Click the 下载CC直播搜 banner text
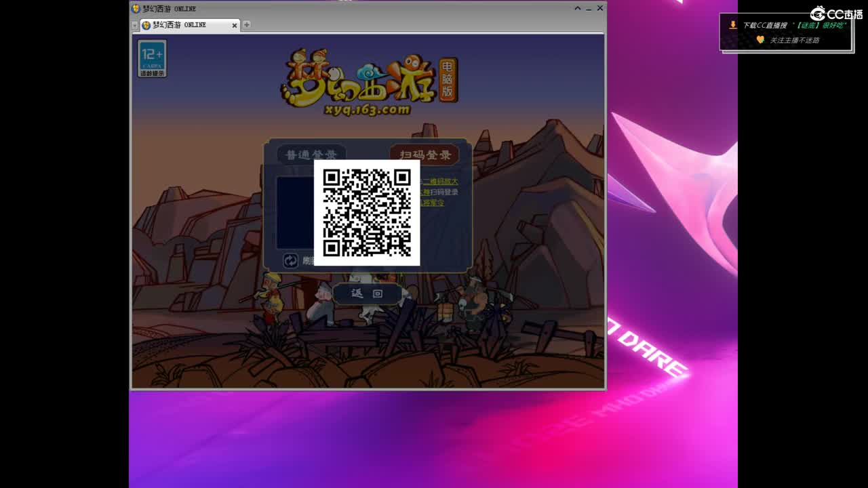 point(765,25)
